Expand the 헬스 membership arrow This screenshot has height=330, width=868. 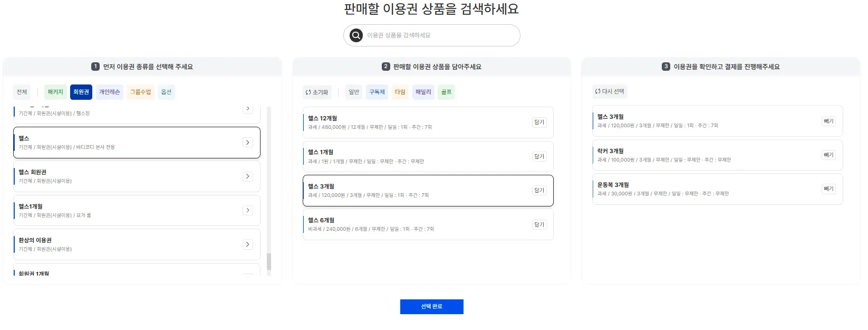(247, 143)
